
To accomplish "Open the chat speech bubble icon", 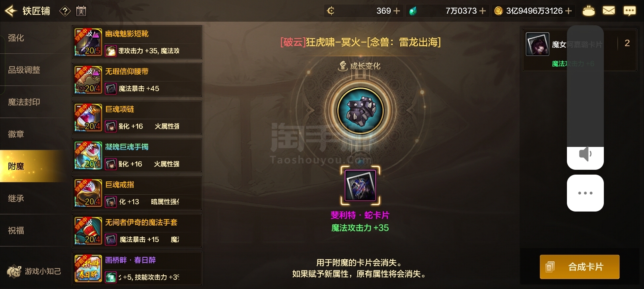I will (629, 11).
